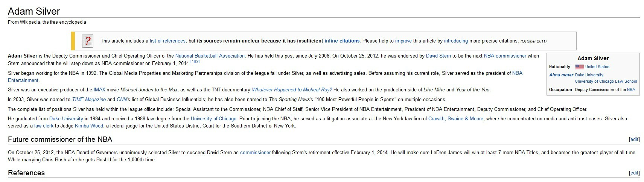Open United States link in infobox
644x182 pixels.
click(597, 67)
